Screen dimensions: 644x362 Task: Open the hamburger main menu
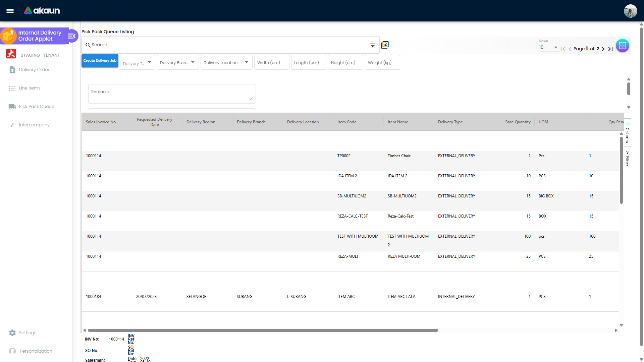[10, 11]
